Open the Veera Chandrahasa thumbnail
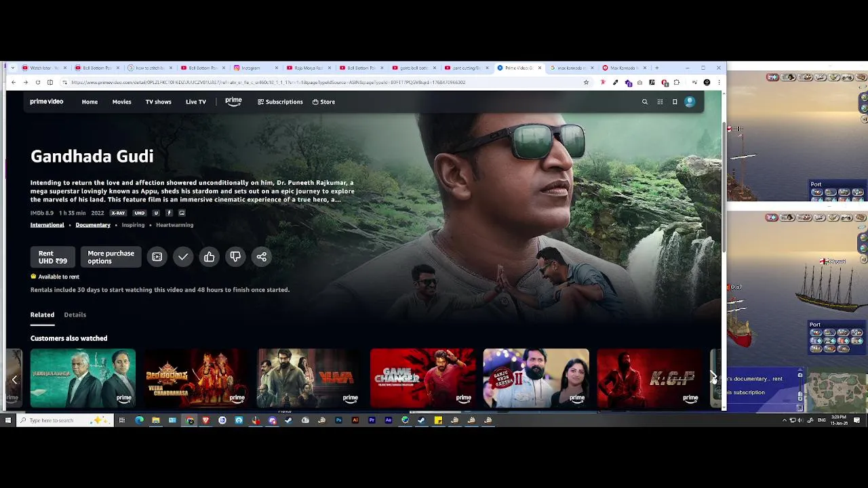 click(197, 378)
